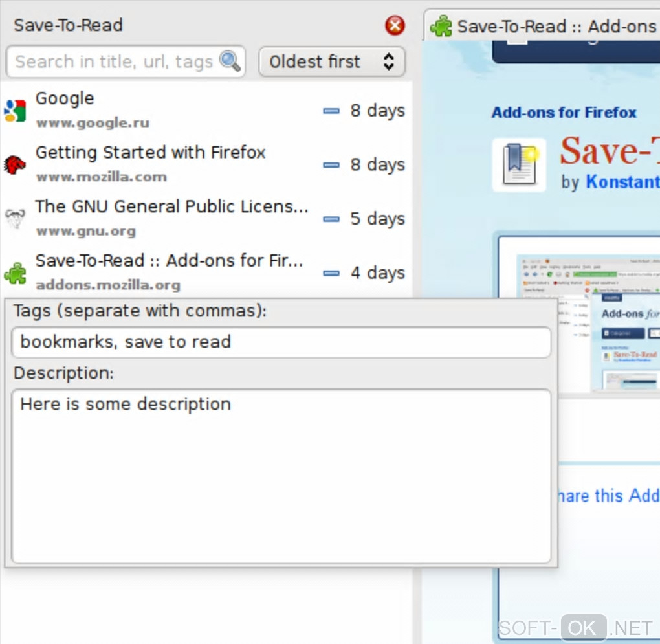Click www.mozilla.com url text
Screen dimensions: 660x644
[102, 177]
